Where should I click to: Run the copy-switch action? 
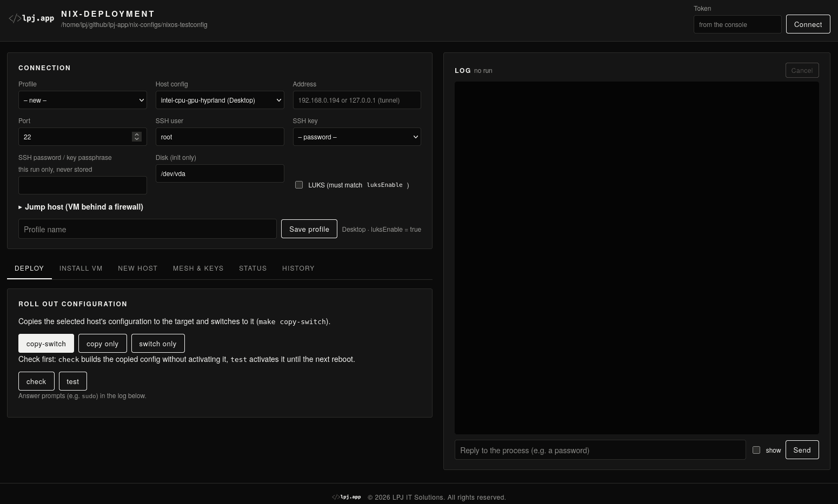coord(46,344)
